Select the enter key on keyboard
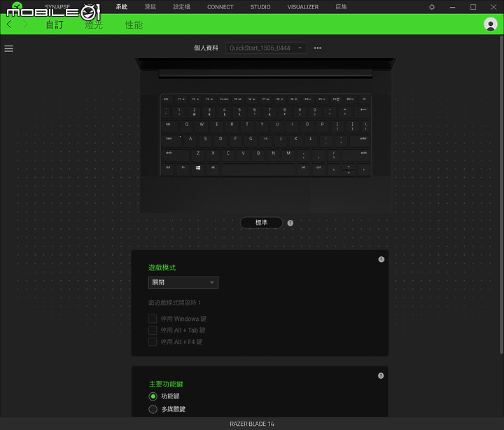The height and width of the screenshot is (430, 504). pos(360,141)
